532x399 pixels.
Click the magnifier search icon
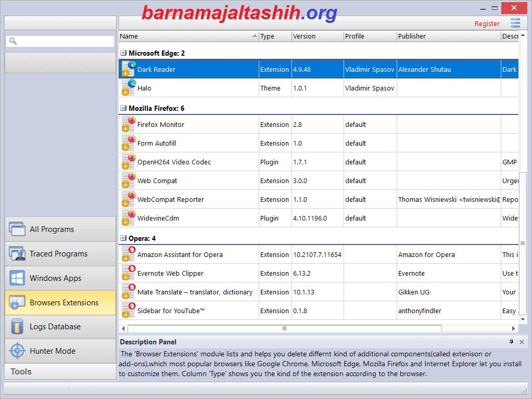13,41
